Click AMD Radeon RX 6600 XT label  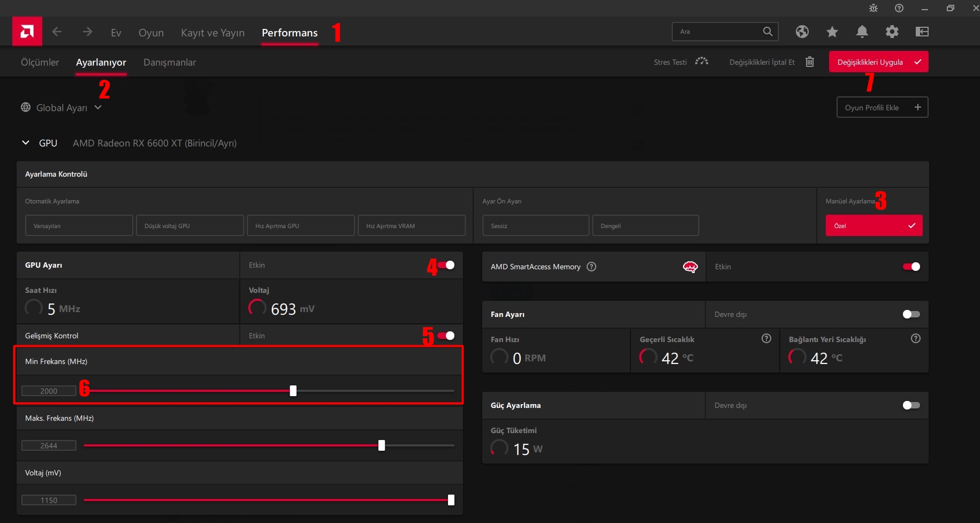(x=155, y=143)
